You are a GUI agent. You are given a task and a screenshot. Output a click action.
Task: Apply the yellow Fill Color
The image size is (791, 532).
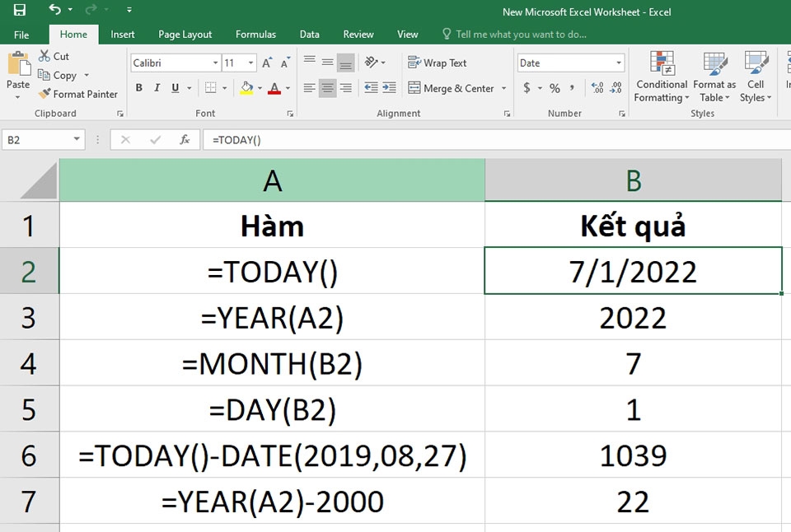coord(246,88)
